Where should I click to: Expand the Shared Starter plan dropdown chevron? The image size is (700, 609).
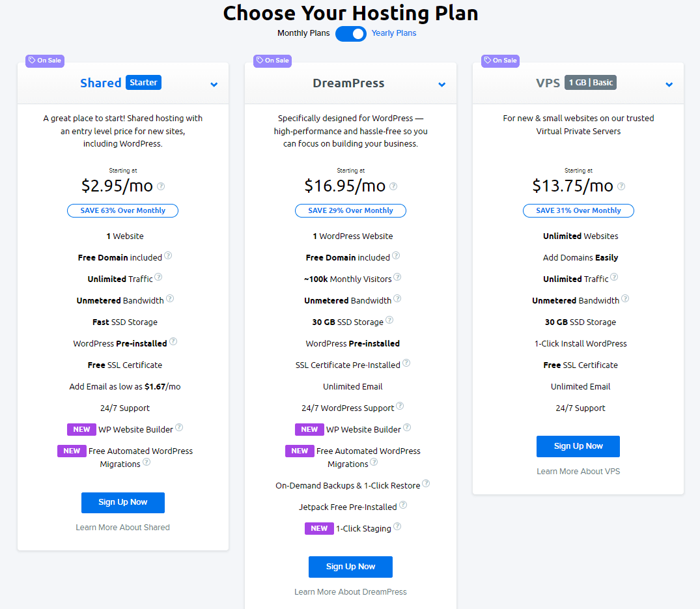(214, 85)
